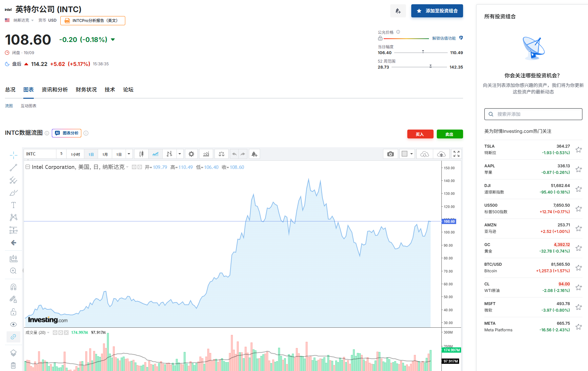This screenshot has height=371, width=588.
Task: Toggle sync drawings link icon
Action: coord(13,337)
